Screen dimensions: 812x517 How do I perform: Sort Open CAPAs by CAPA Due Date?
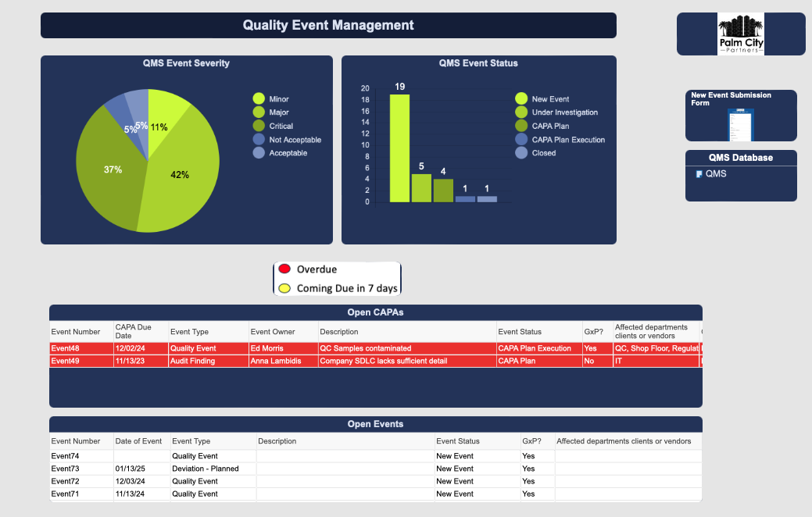pyautogui.click(x=134, y=331)
